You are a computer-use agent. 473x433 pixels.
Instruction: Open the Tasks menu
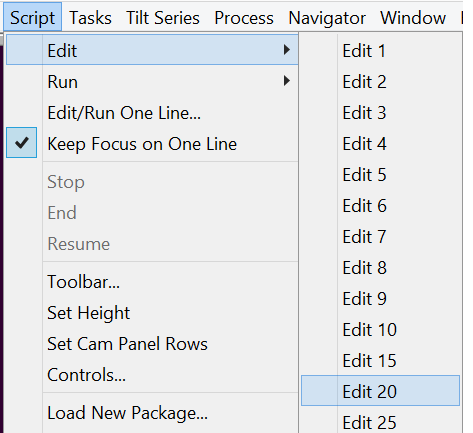click(90, 17)
